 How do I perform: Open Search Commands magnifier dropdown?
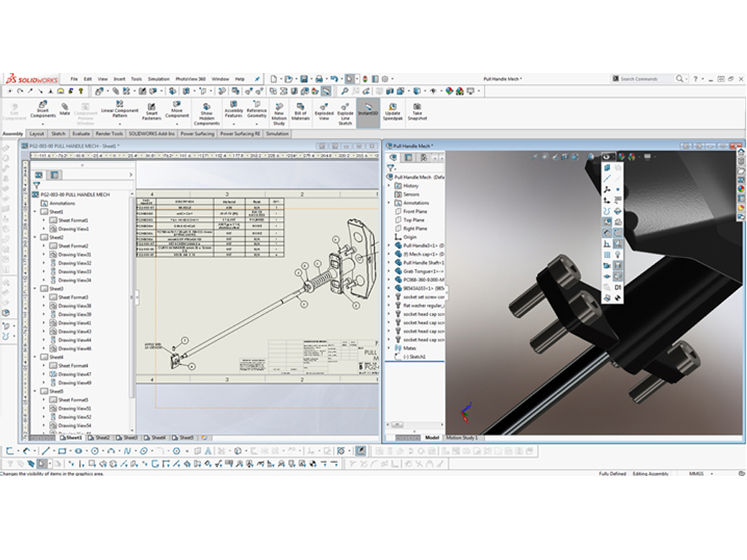686,79
